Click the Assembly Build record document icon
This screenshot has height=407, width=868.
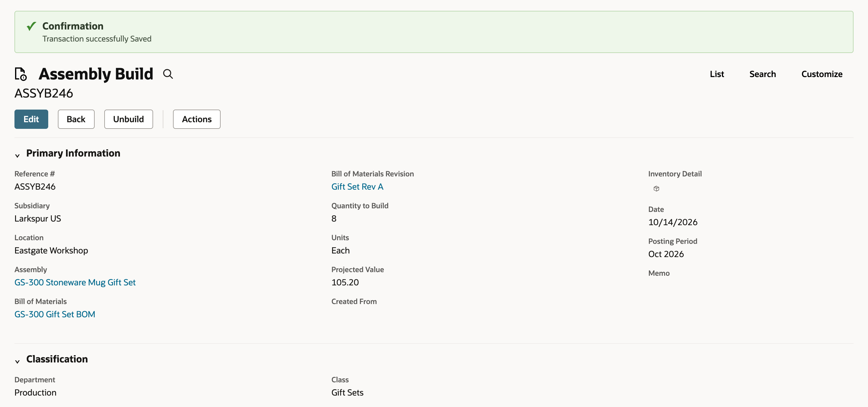click(20, 74)
